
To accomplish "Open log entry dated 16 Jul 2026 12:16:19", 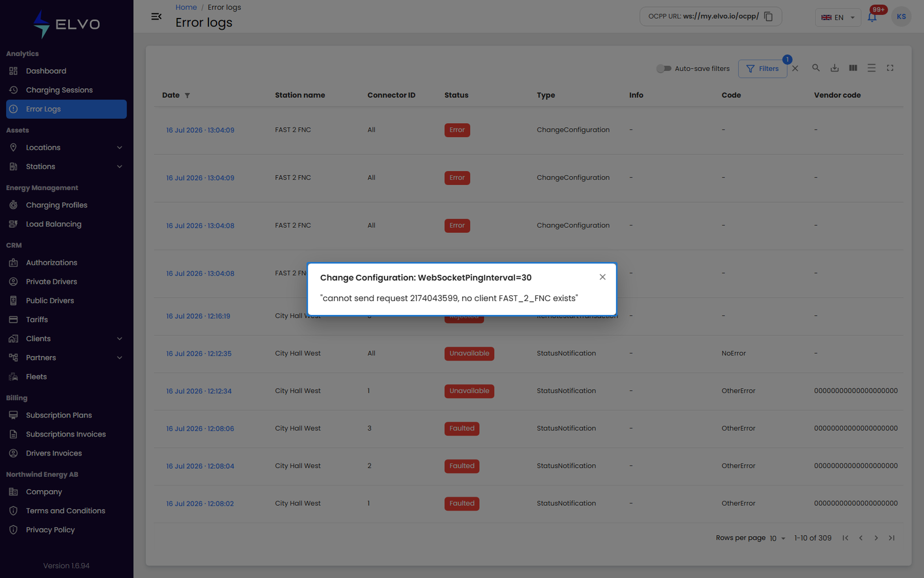I will [198, 316].
